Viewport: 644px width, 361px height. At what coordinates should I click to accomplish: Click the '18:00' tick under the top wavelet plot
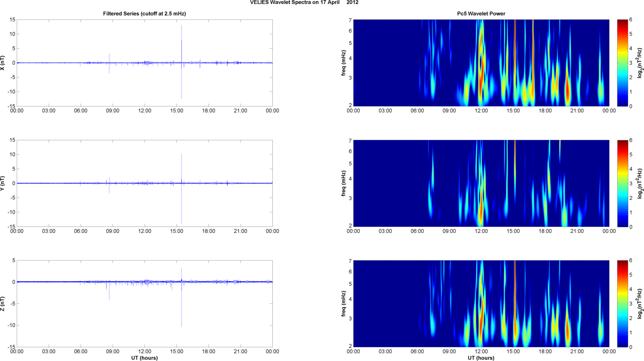tap(545, 111)
